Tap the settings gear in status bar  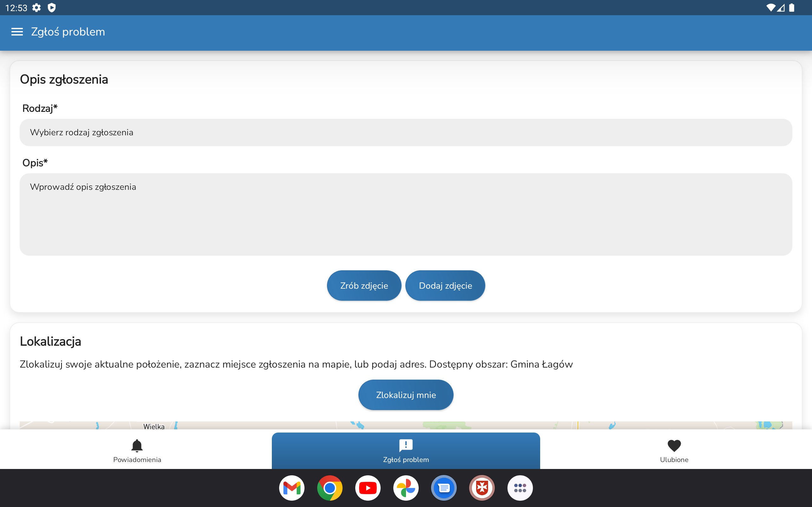(36, 8)
